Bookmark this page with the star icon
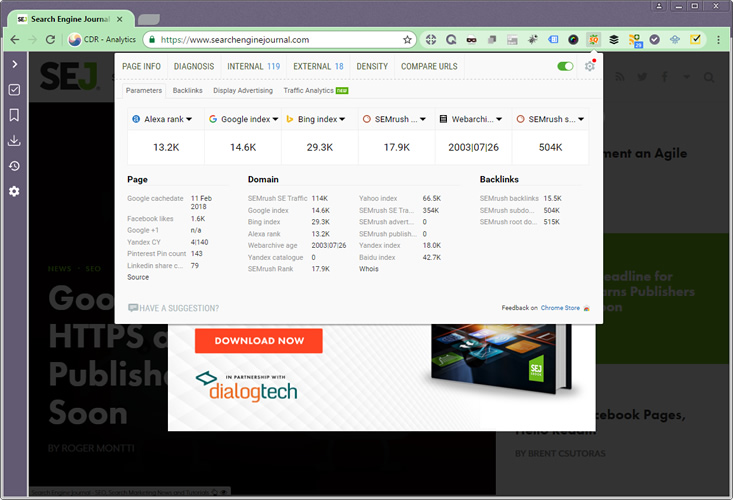The height and width of the screenshot is (500, 733). click(407, 40)
